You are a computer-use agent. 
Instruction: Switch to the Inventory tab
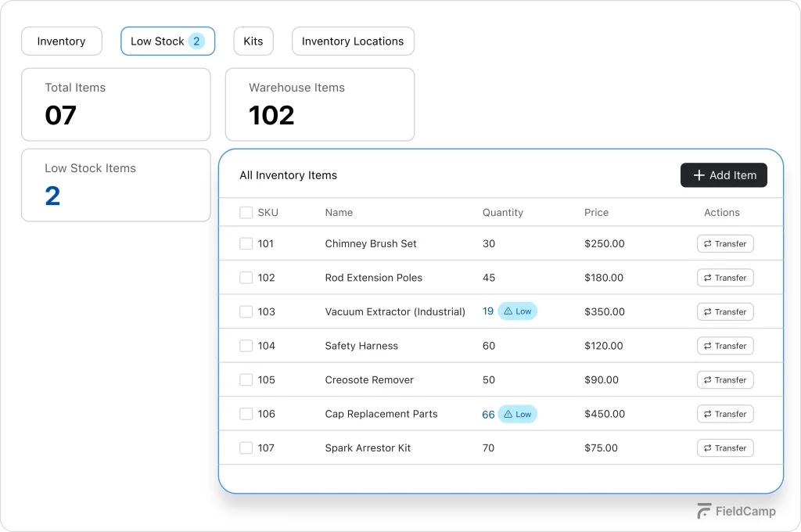pos(61,41)
